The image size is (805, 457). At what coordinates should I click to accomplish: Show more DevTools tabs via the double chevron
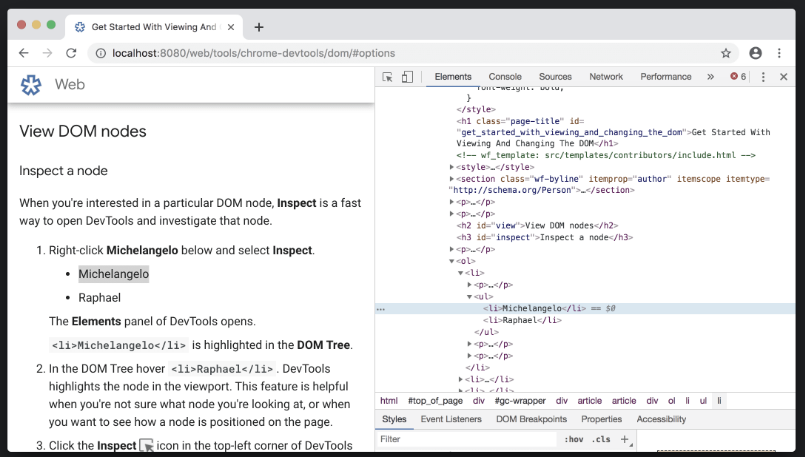[710, 77]
